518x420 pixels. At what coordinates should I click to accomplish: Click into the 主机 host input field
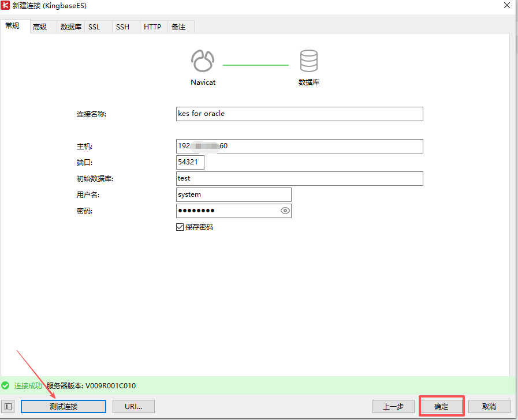click(299, 146)
